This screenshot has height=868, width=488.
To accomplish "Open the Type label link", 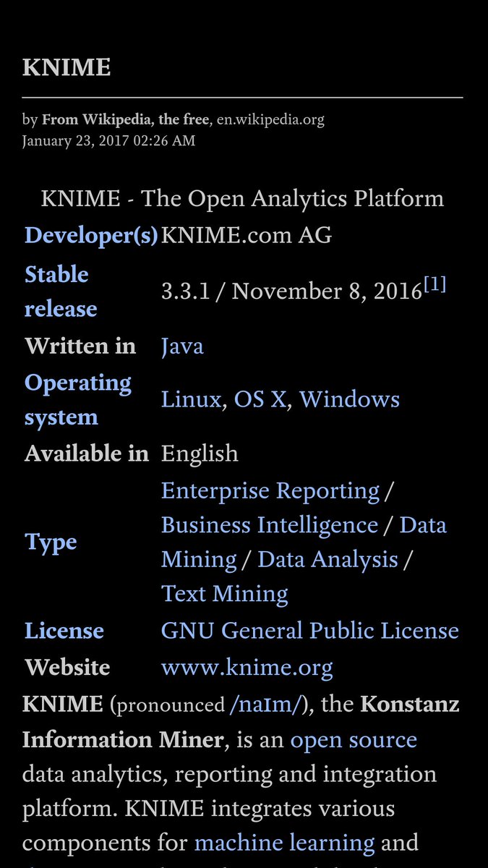I will (x=51, y=542).
